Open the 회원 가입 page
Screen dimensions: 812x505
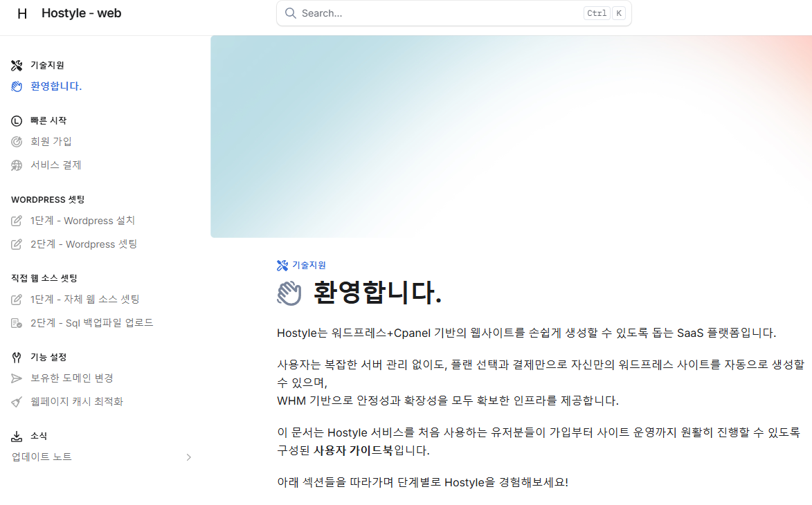coord(51,141)
